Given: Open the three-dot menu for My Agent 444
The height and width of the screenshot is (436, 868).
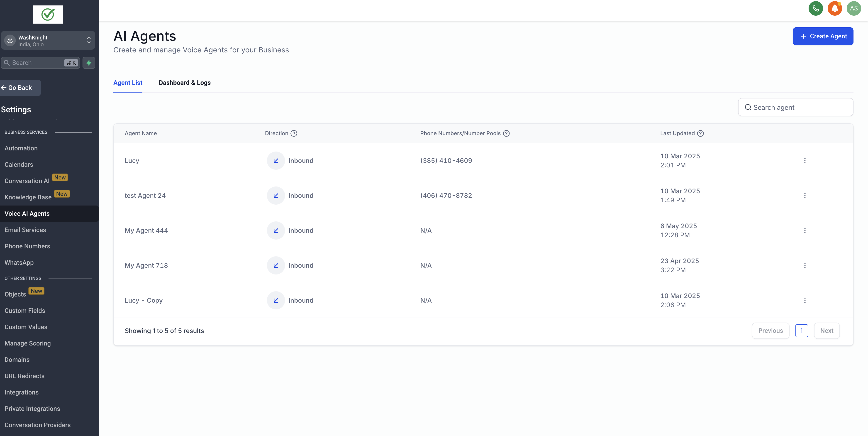Looking at the screenshot, I should [805, 230].
